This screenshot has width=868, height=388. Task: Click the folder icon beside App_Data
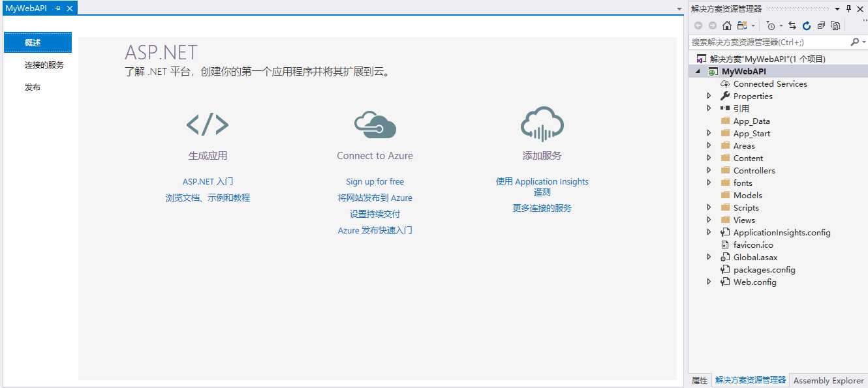tap(725, 121)
